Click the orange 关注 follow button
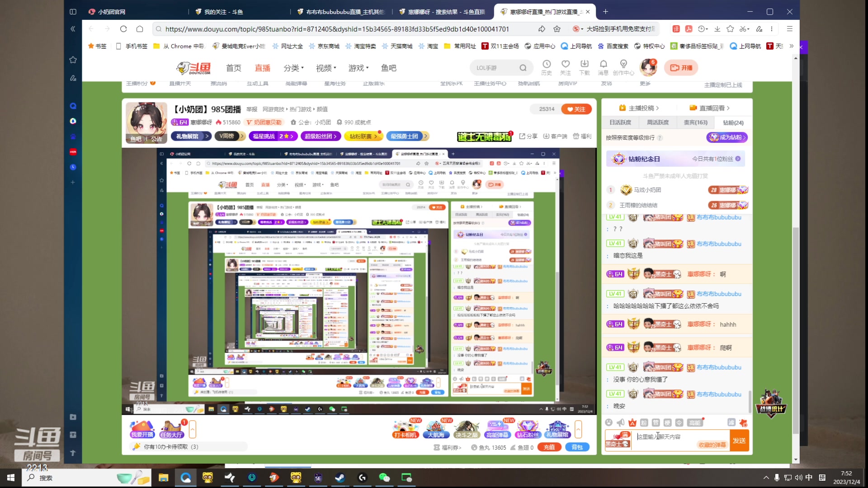The width and height of the screenshot is (868, 488). 576,109
